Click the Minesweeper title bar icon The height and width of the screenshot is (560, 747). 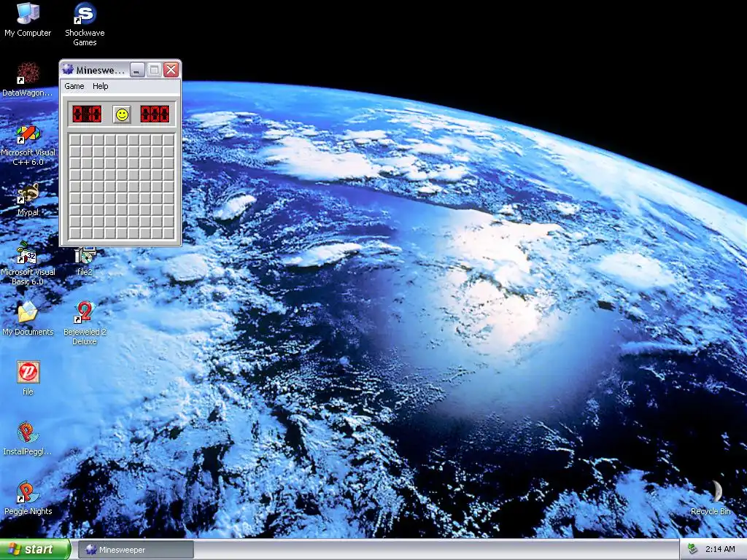coord(68,69)
